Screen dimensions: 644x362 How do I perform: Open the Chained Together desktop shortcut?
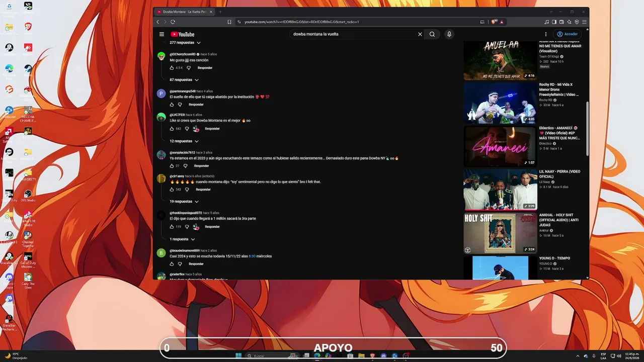coord(28,239)
